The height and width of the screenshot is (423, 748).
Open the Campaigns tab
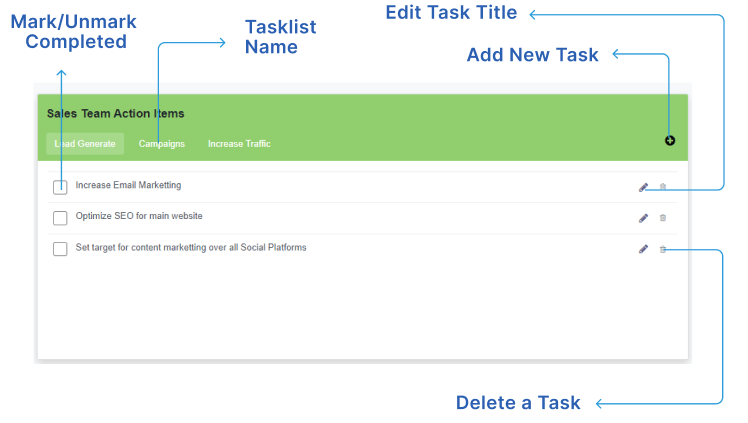click(x=162, y=144)
